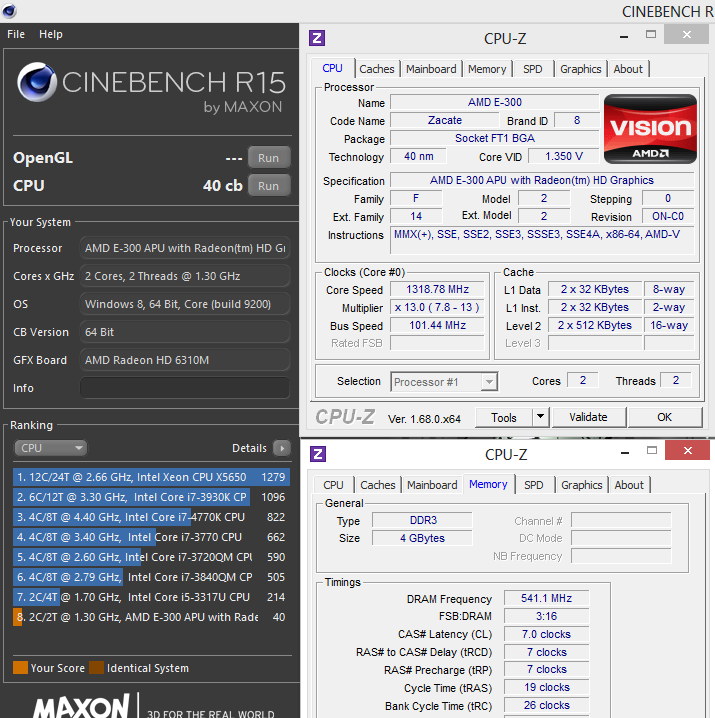Click the CPU-Z logo icon of bottom Memory window
Screen dimensions: 715x718
coord(318,454)
